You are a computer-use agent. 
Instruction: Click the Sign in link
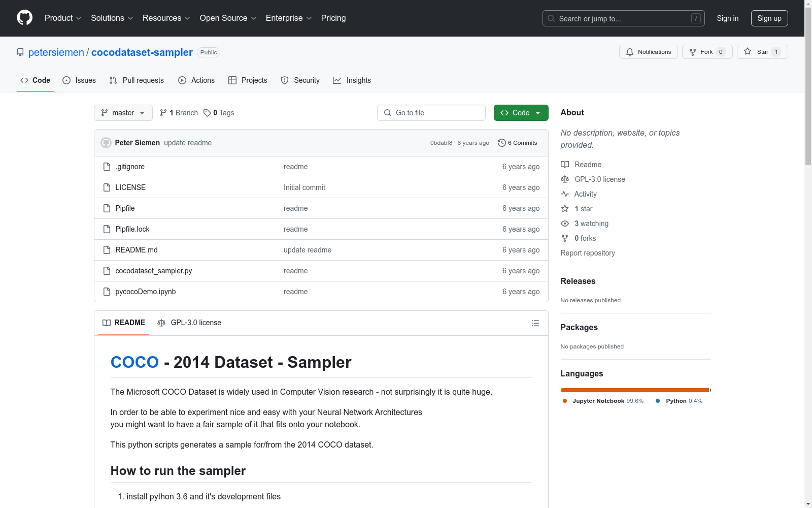point(728,18)
